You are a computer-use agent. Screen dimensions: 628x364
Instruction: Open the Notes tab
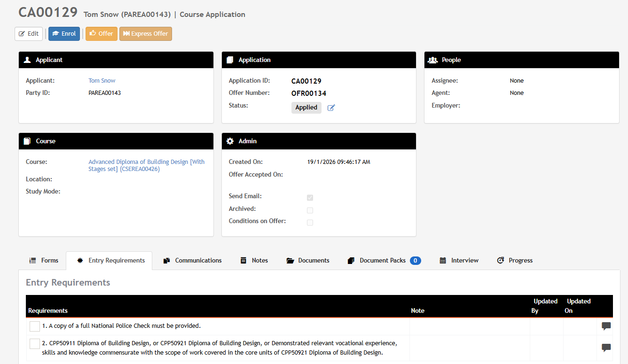[x=254, y=260]
